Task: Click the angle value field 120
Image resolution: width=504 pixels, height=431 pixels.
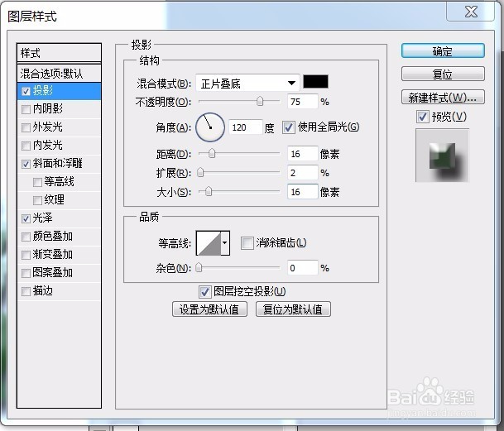Action: pos(246,127)
